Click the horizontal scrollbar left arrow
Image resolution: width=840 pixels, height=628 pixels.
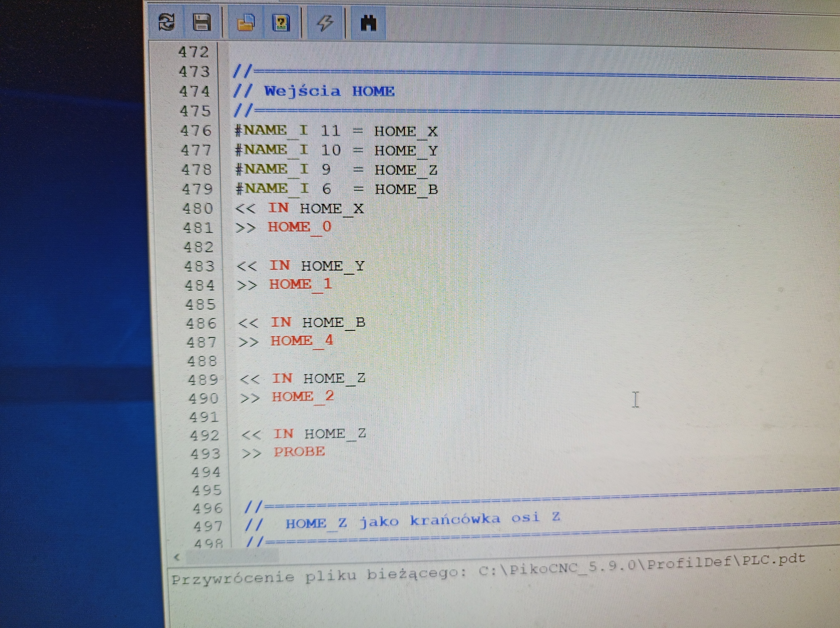coord(176,557)
